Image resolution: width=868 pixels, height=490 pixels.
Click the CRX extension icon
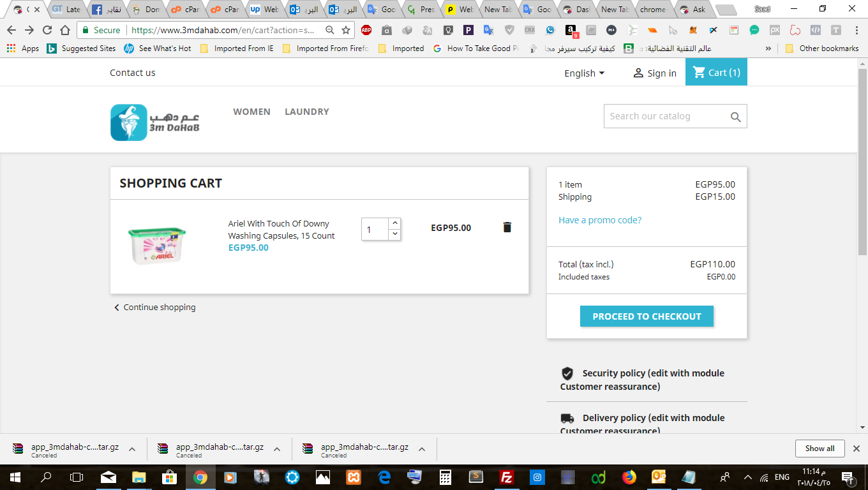coord(529,30)
